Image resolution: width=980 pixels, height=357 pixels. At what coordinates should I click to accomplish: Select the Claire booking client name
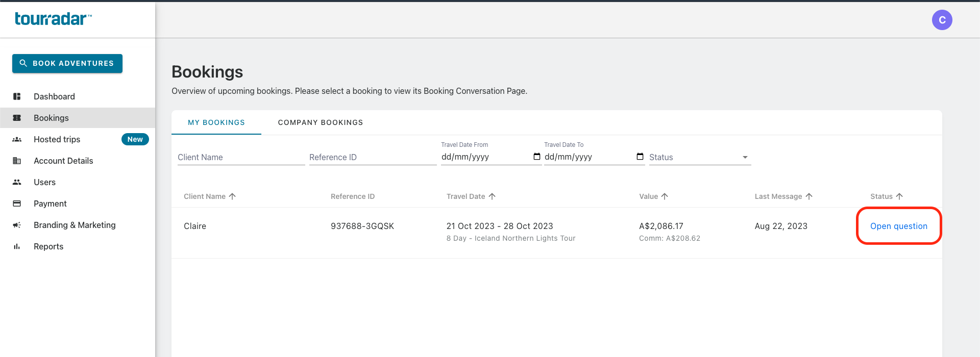point(195,226)
